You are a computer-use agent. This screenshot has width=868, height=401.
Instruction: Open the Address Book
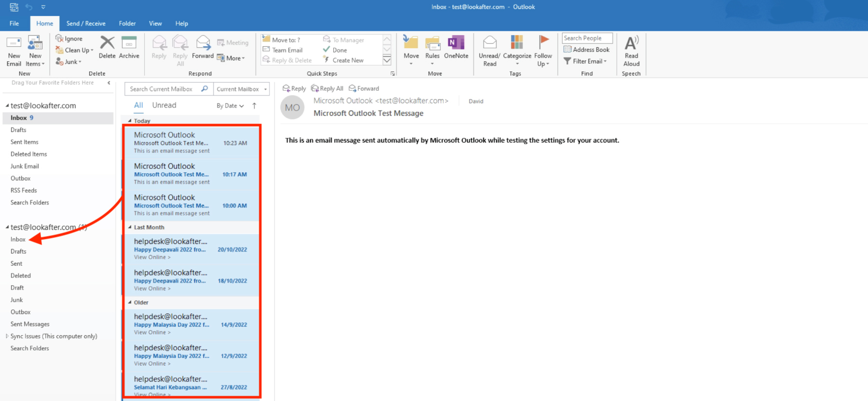(x=587, y=50)
